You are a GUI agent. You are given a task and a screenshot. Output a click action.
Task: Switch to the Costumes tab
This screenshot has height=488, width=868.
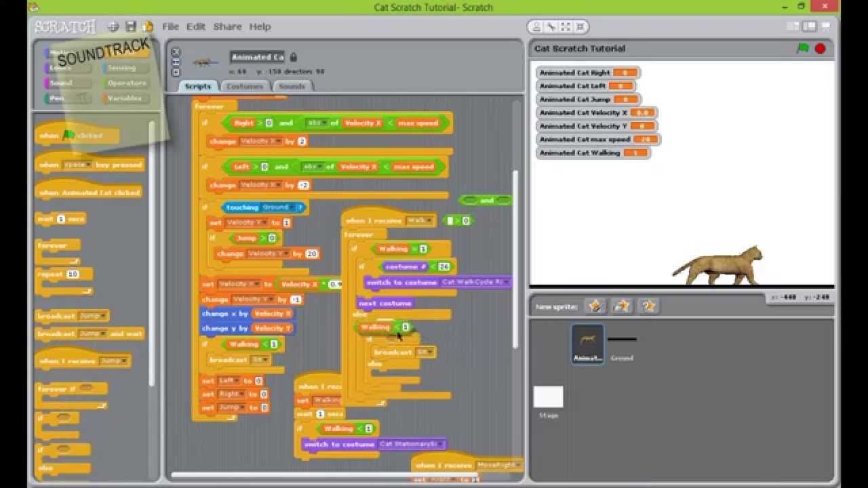click(244, 86)
